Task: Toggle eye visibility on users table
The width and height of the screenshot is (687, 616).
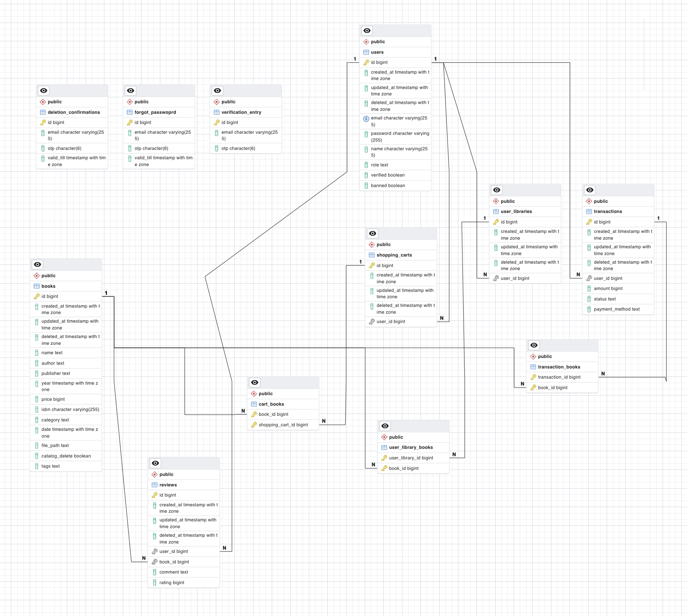Action: 367,31
